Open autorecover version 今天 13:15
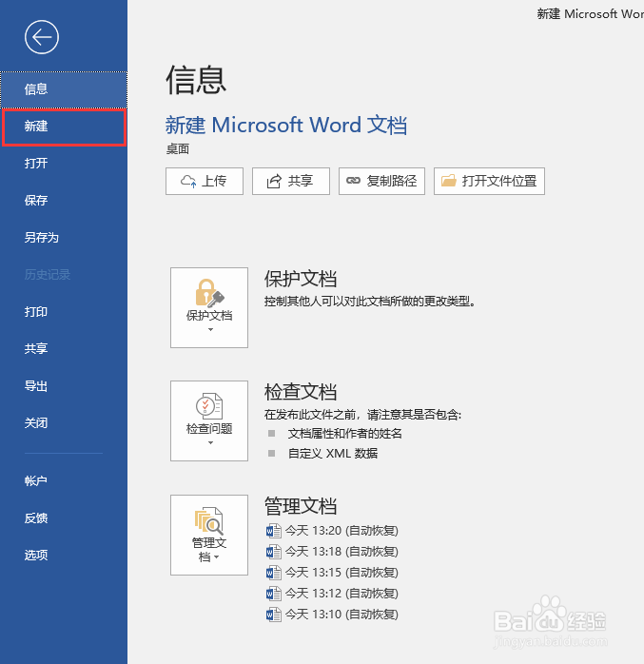This screenshot has width=644, height=664. [x=342, y=573]
